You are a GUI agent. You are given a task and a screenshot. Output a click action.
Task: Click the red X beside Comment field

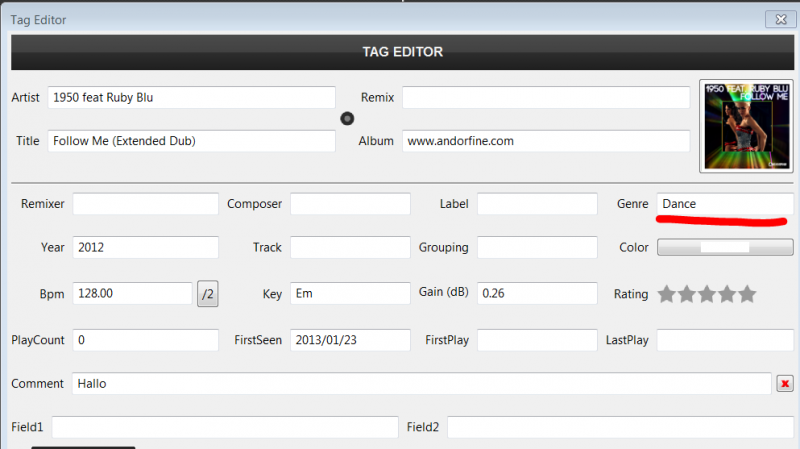(x=785, y=384)
